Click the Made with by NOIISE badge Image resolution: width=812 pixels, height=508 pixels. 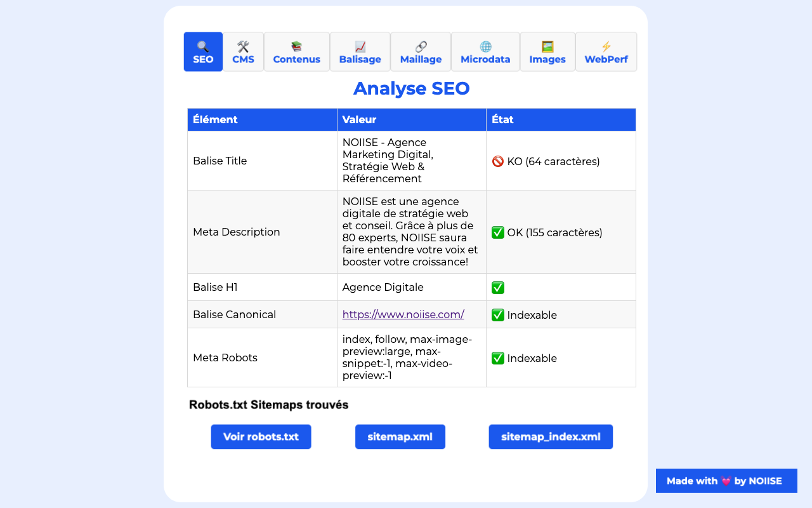726,481
